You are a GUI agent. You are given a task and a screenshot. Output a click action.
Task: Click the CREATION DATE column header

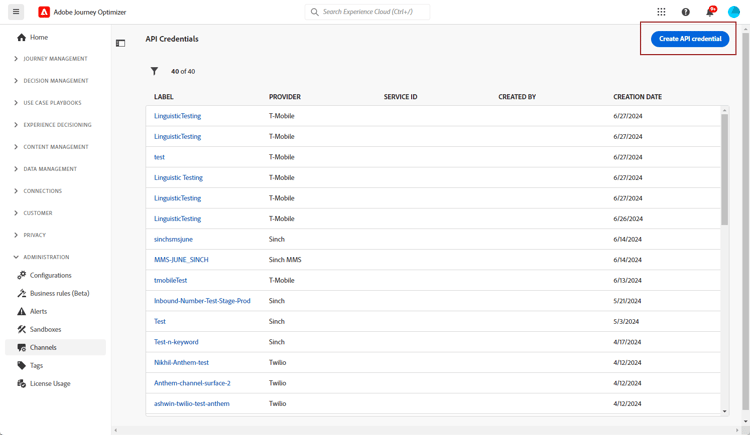point(638,97)
